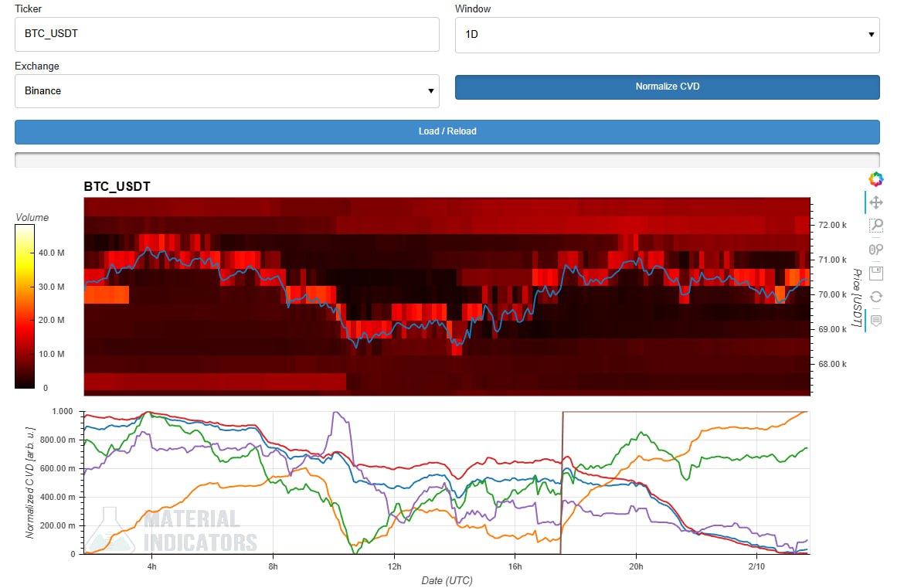Focus the Ticker field containing BTC_USDT
Image resolution: width=904 pixels, height=588 pixels.
226,35
